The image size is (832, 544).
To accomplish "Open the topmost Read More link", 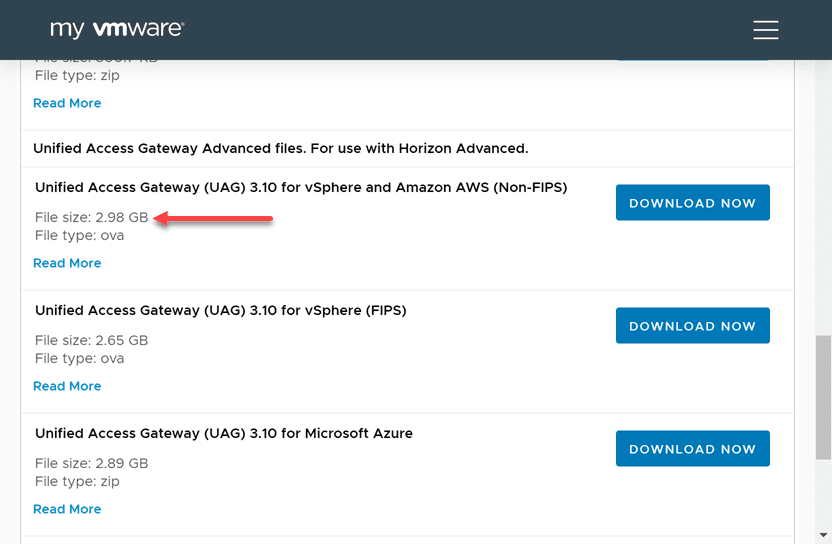I will click(67, 103).
